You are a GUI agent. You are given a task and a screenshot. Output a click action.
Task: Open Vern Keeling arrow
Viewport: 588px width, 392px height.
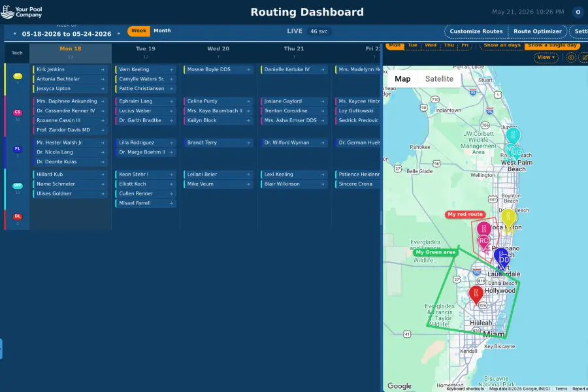coord(171,69)
